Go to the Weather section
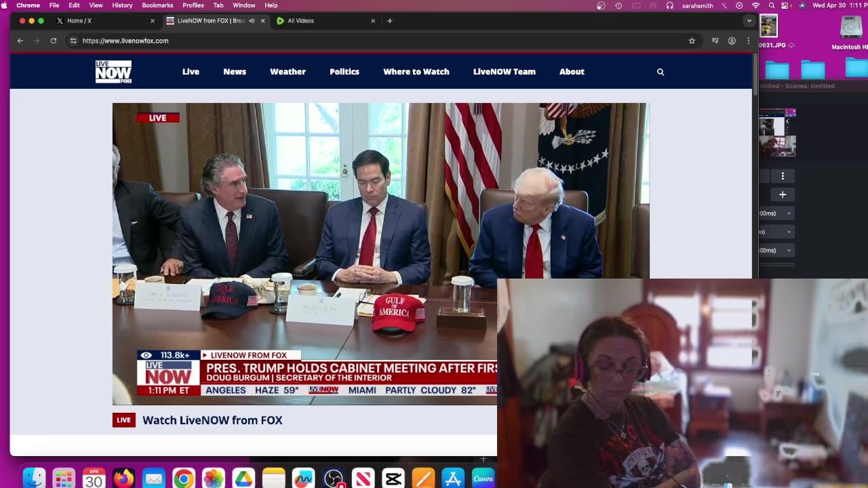Image resolution: width=868 pixels, height=488 pixels. 288,72
